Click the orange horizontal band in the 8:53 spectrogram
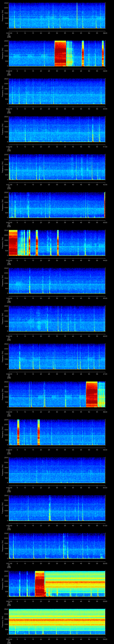 tap(57, 620)
